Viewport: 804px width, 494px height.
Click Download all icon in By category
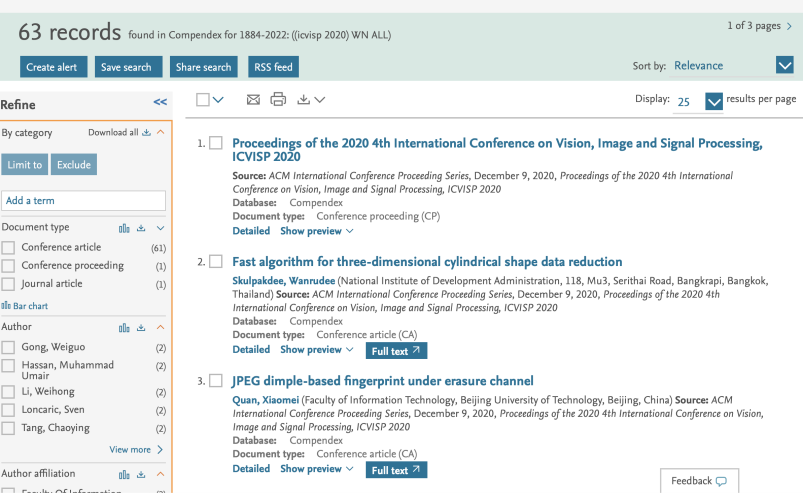point(146,132)
